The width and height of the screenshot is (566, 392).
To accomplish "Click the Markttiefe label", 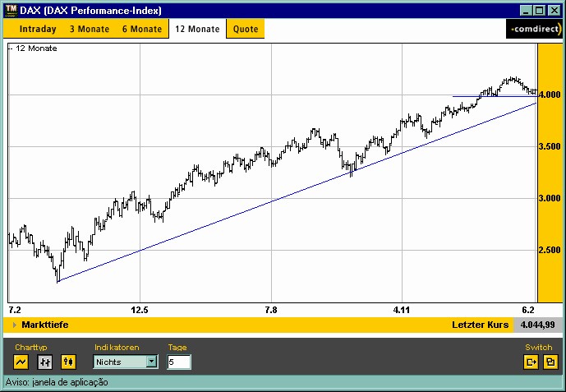I will (44, 325).
